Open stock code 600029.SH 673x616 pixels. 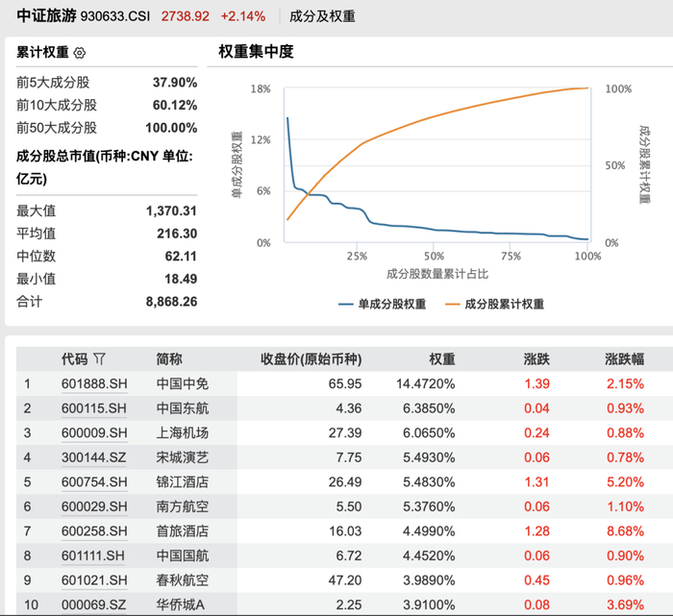pos(94,506)
